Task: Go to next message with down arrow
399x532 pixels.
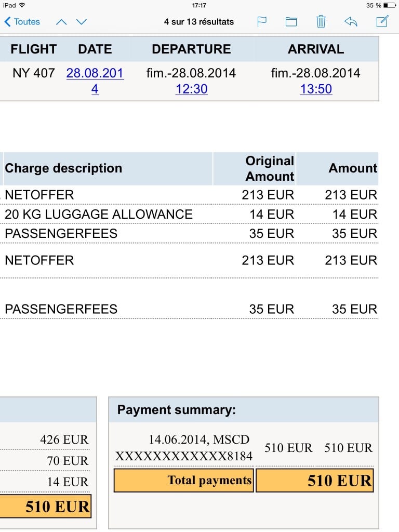Action: point(82,22)
